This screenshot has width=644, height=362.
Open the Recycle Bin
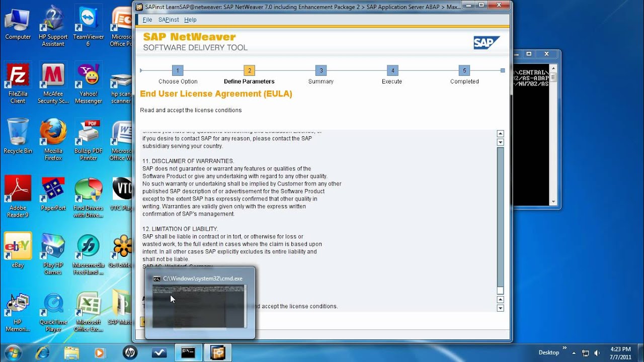coord(18,137)
